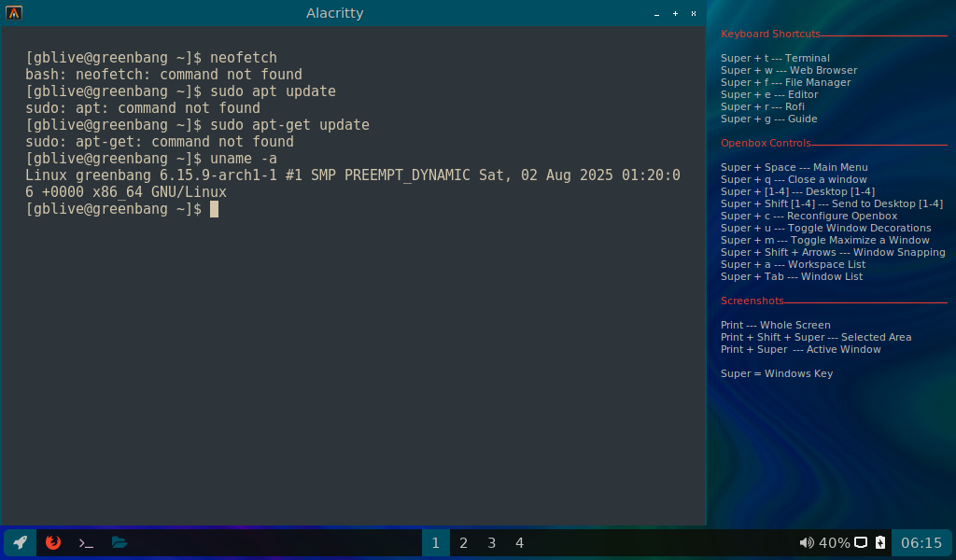This screenshot has width=956, height=560.
Task: Click the battery charging tray icon
Action: pyautogui.click(x=880, y=542)
